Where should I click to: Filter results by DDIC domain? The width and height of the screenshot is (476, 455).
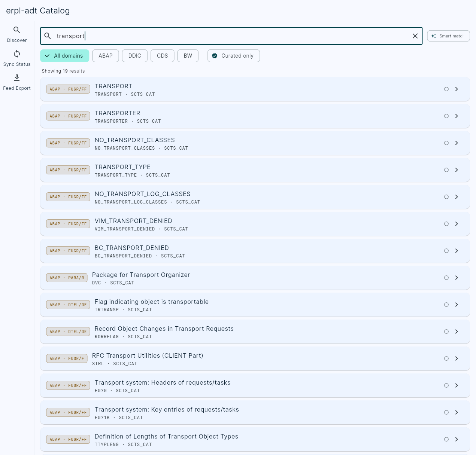point(135,56)
